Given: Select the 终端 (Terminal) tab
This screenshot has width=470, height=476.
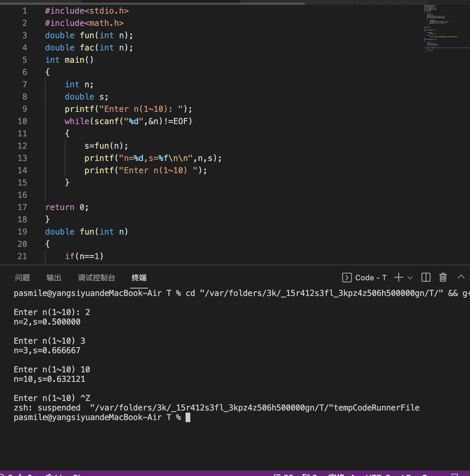Looking at the screenshot, I should click(139, 278).
